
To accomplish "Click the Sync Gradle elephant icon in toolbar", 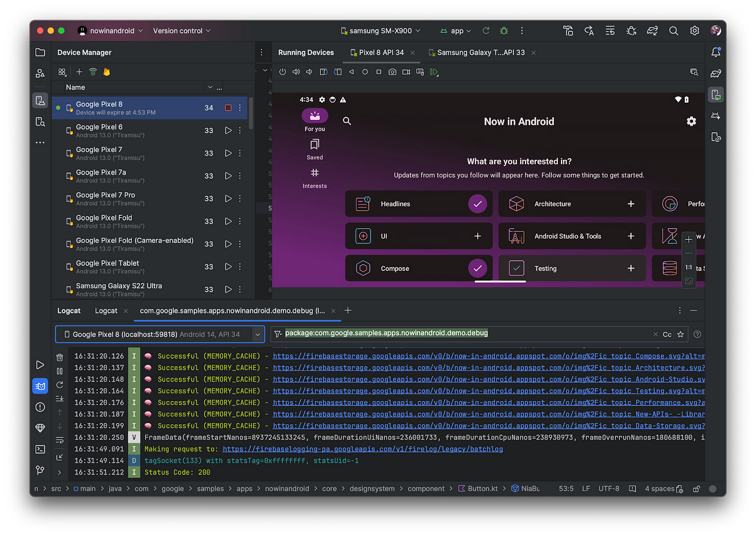I will pyautogui.click(x=652, y=31).
